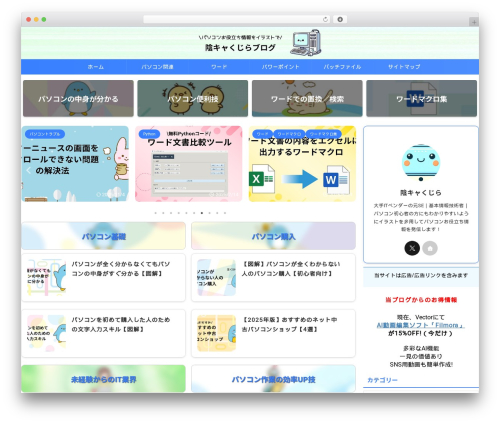Open the パソコン作業の効率UP技 category header

[x=273, y=379]
